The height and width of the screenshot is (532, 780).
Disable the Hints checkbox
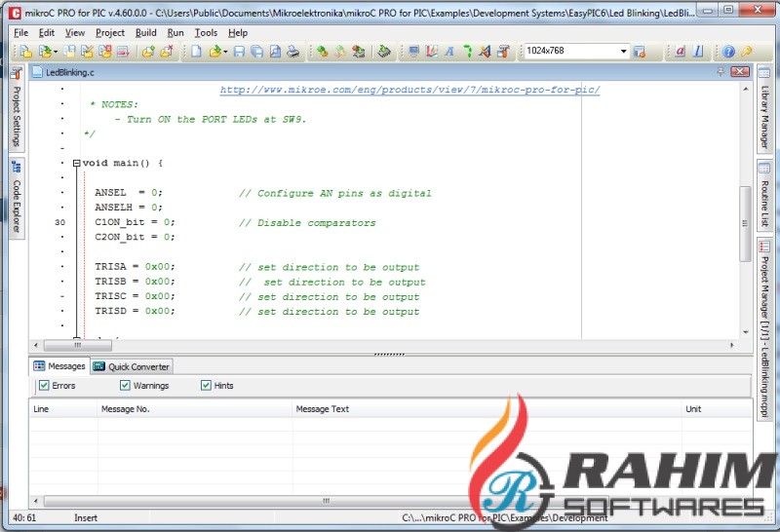(x=206, y=385)
